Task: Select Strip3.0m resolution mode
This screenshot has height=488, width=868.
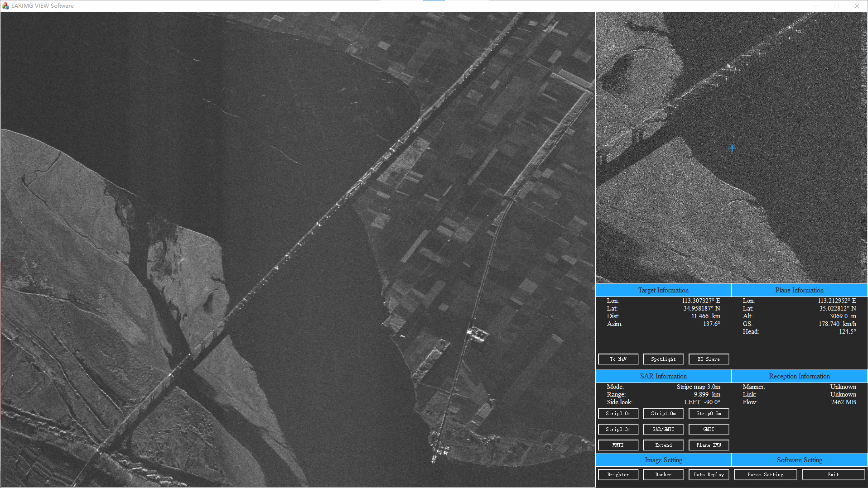Action: [x=618, y=413]
